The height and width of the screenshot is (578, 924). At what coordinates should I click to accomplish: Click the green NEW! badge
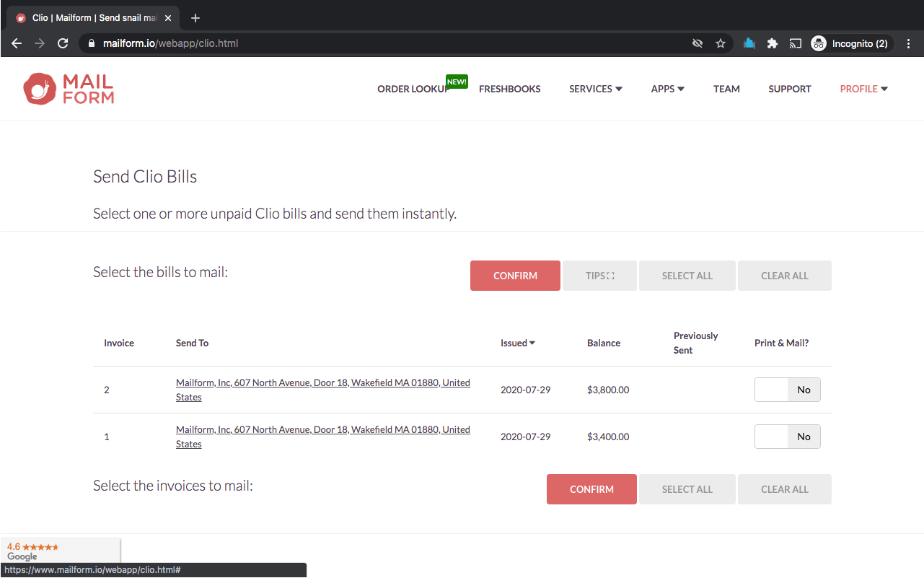(x=457, y=82)
